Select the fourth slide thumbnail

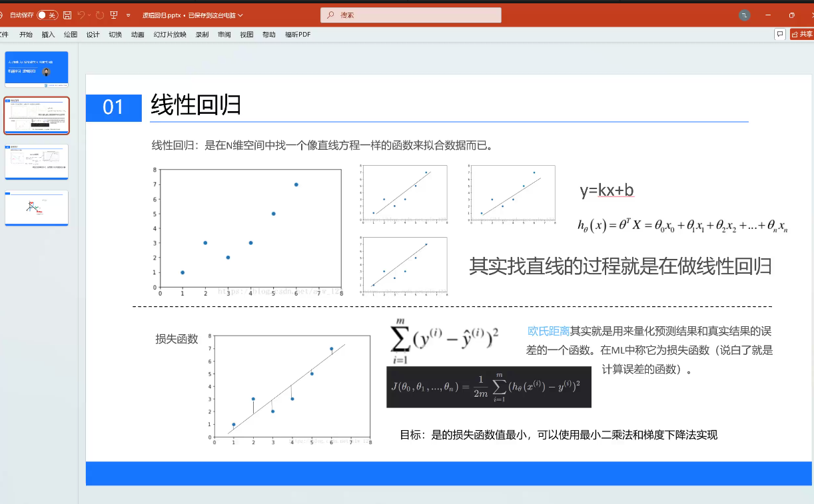click(x=37, y=208)
